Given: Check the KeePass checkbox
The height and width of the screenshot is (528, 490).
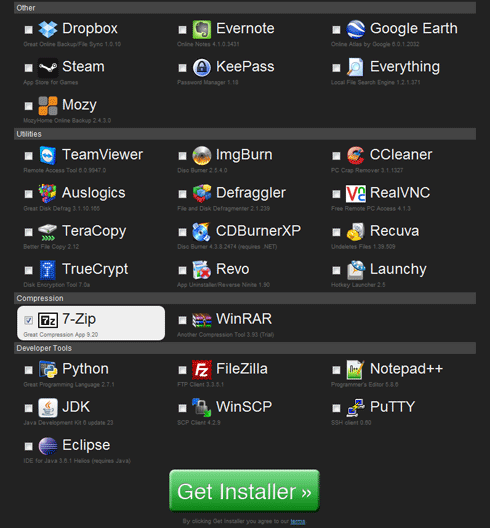Looking at the screenshot, I should coord(182,68).
